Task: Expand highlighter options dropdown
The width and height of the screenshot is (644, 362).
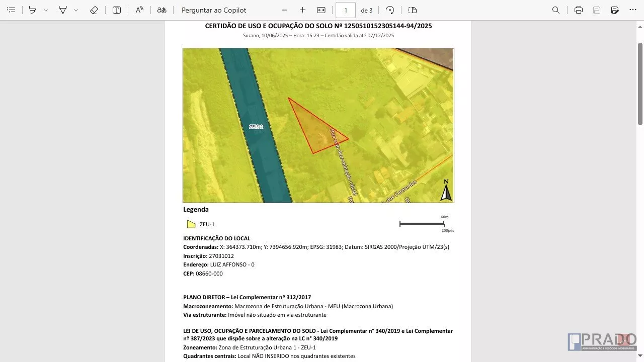Action: [x=46, y=10]
